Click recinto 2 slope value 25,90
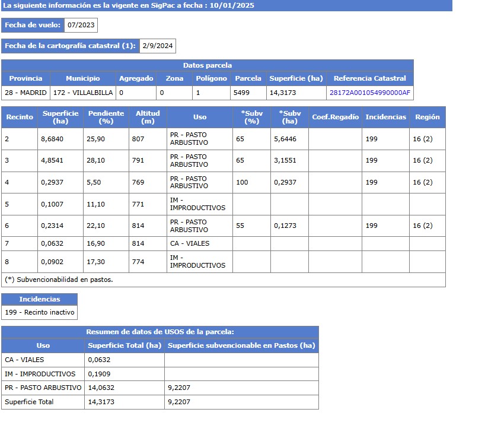Viewport: 504px width, 422px height. (96, 139)
